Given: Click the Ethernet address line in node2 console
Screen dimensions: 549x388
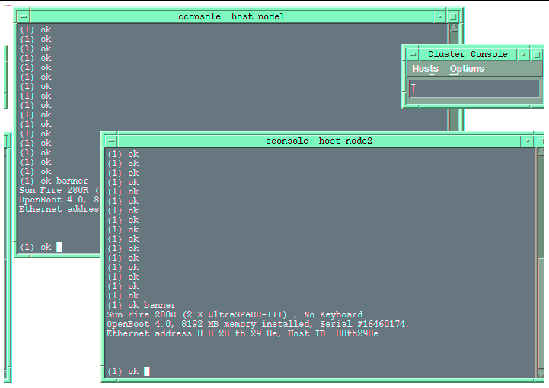Looking at the screenshot, I should (x=242, y=333).
